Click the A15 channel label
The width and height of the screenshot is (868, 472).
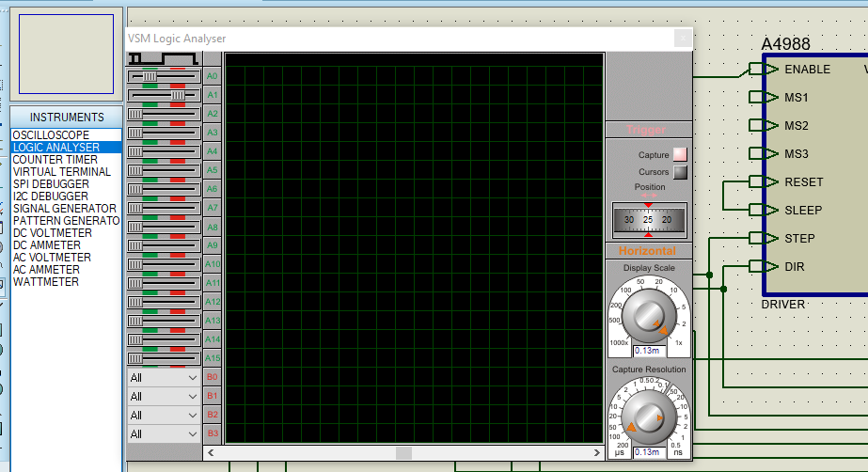coord(212,358)
